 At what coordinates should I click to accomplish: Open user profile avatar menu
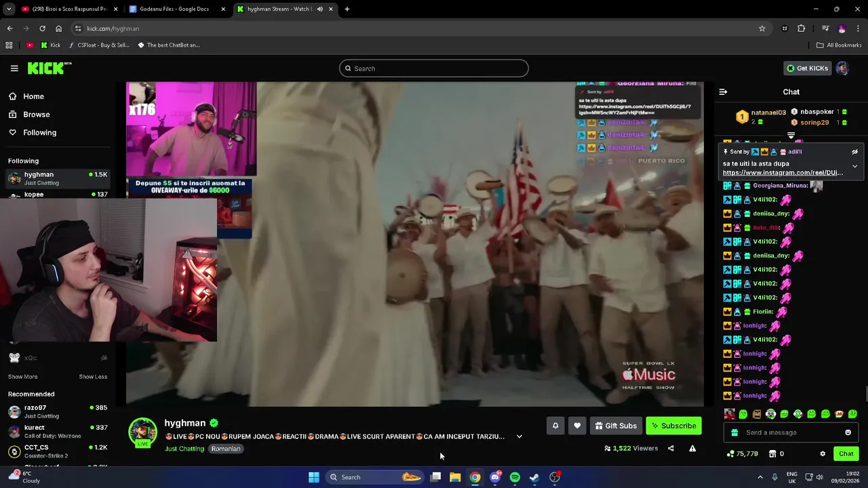pyautogui.click(x=842, y=68)
